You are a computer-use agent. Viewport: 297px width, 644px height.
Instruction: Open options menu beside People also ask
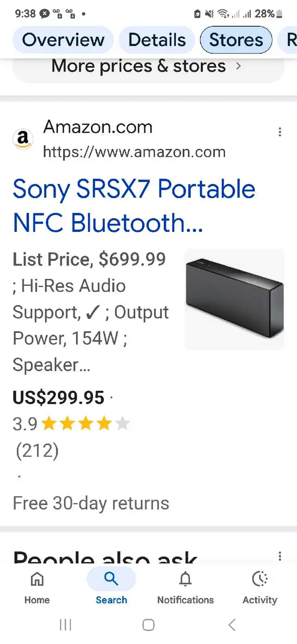click(280, 556)
